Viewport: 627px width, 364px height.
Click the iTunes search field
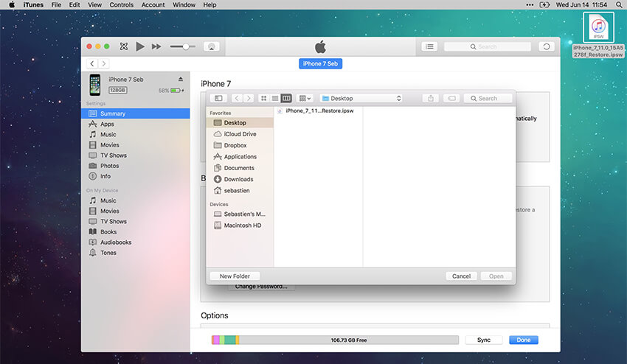[x=488, y=46]
